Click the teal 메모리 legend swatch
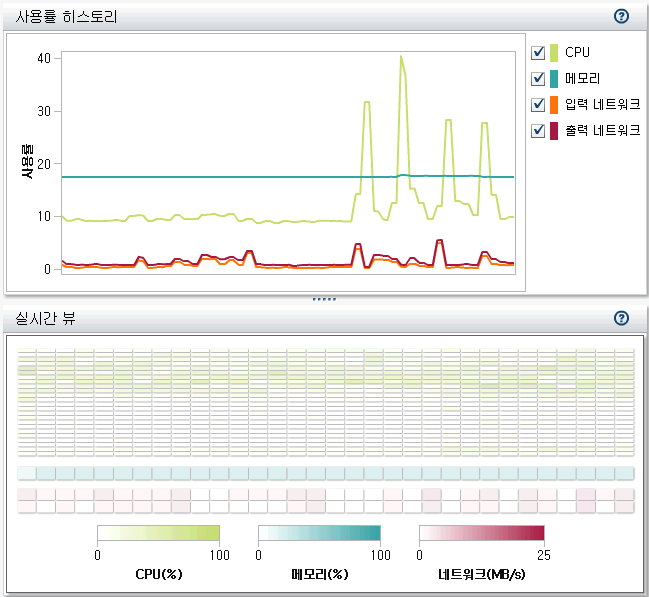The width and height of the screenshot is (649, 597). pyautogui.click(x=553, y=78)
